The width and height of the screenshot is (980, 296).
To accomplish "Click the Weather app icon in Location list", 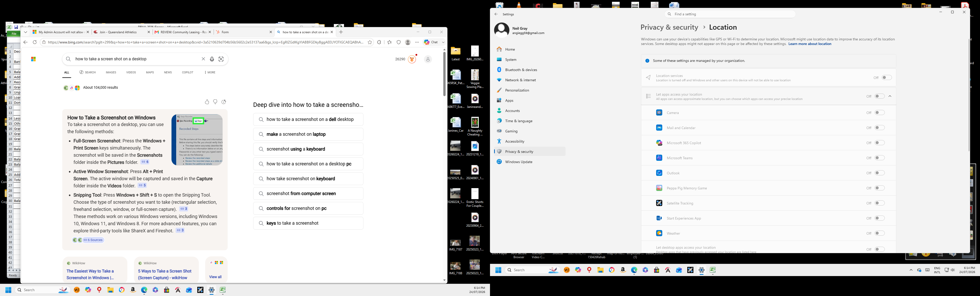I will [659, 233].
